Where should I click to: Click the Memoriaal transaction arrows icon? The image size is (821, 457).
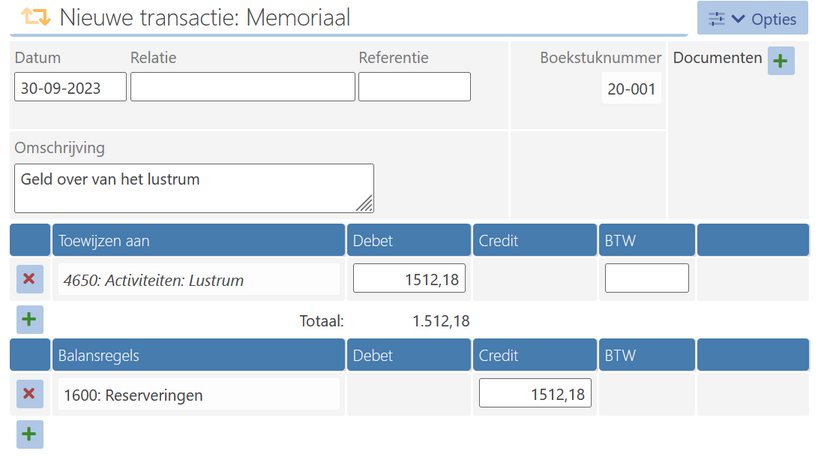(x=36, y=17)
